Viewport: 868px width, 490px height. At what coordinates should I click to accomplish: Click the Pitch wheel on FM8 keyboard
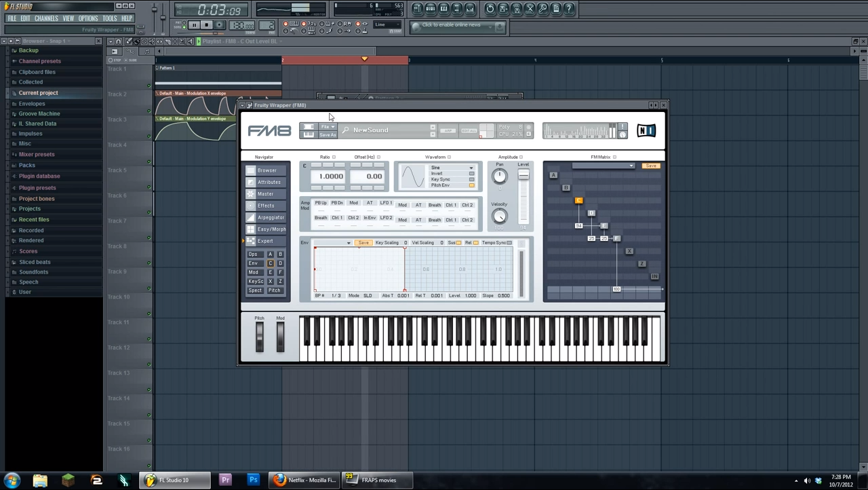click(259, 337)
